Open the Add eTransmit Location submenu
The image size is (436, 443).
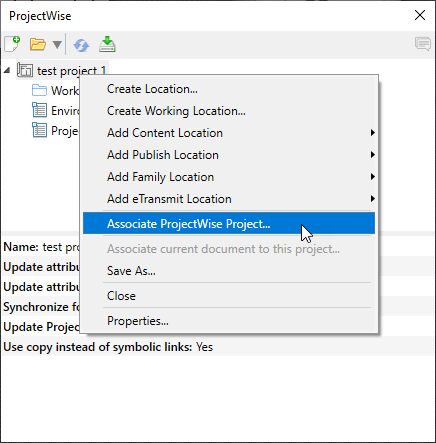coord(229,199)
